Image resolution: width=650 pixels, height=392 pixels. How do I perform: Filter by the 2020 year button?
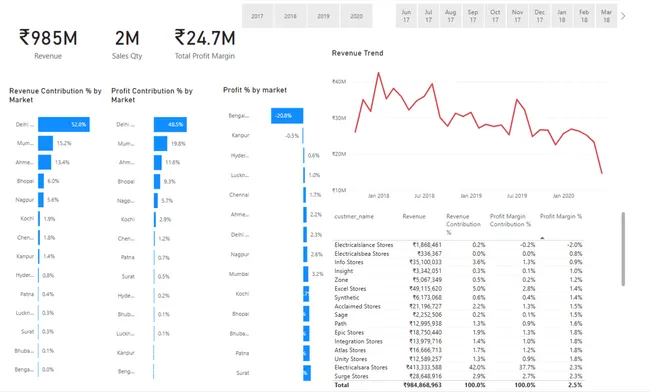click(x=357, y=16)
